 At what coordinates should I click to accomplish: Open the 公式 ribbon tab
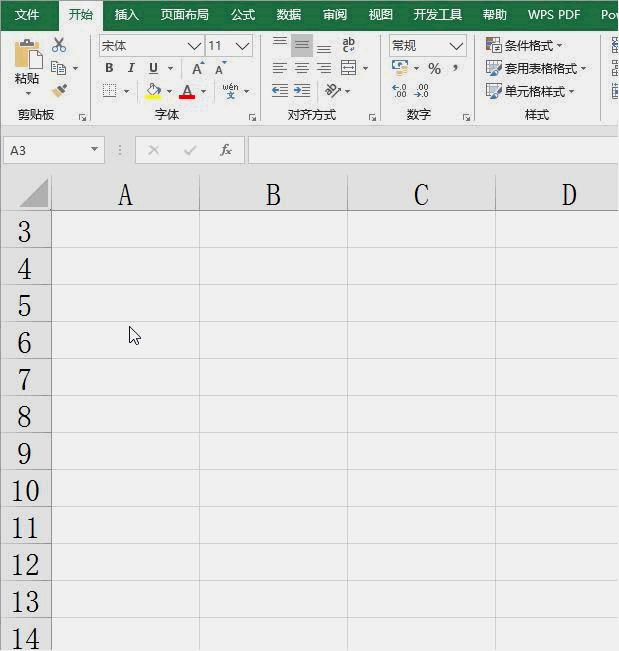243,15
